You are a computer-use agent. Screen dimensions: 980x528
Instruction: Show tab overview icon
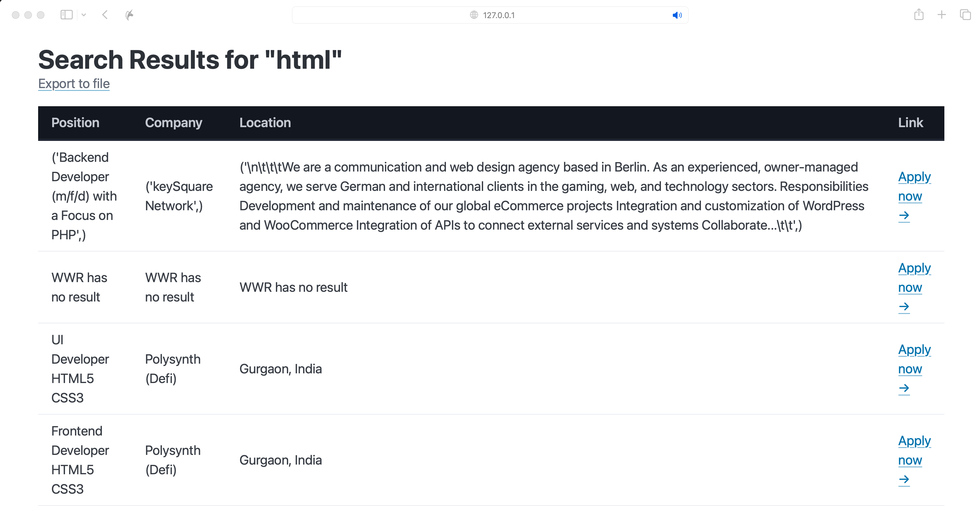(x=965, y=15)
